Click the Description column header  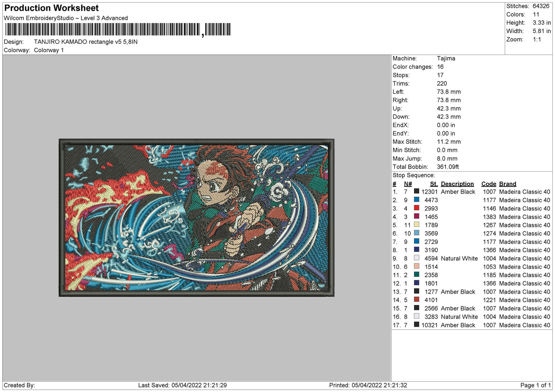[457, 184]
